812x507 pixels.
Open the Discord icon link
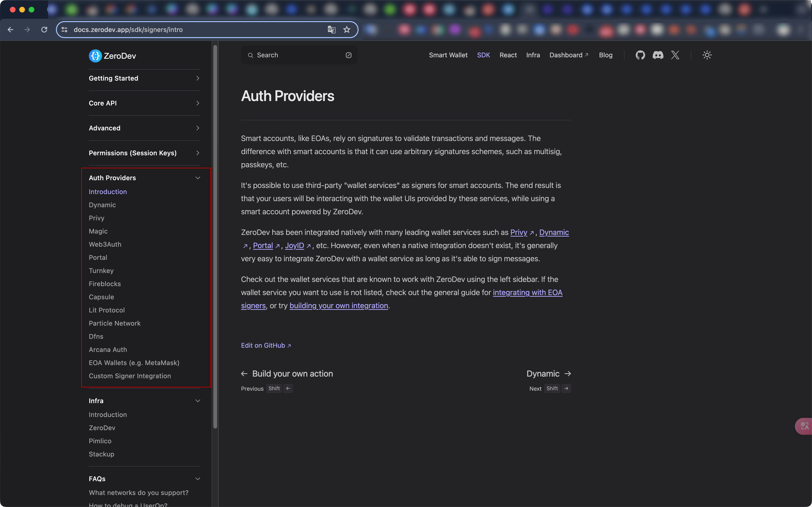(658, 55)
